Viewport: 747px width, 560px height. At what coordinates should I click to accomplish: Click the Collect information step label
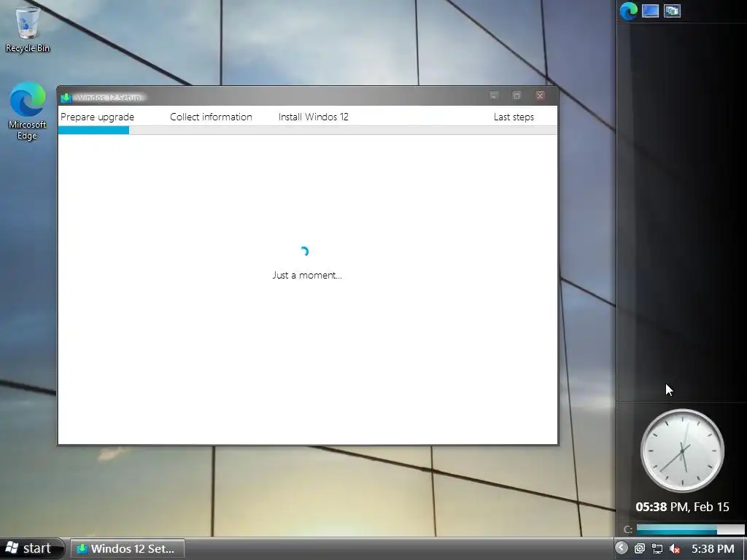tap(211, 117)
